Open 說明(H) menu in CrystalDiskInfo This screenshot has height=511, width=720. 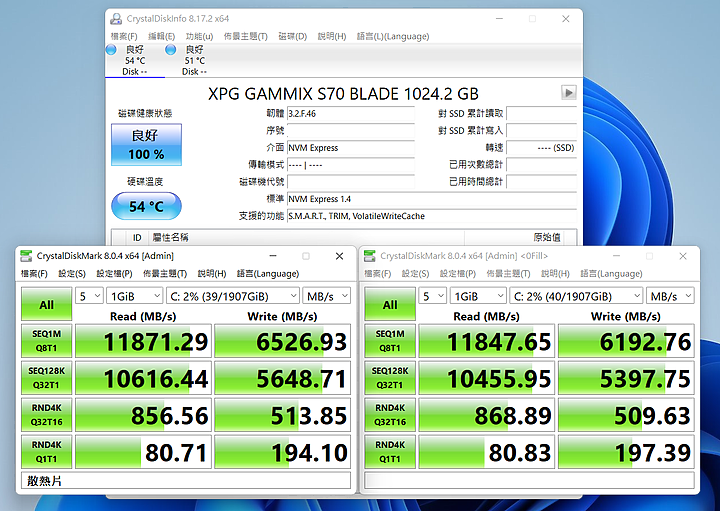(x=332, y=36)
